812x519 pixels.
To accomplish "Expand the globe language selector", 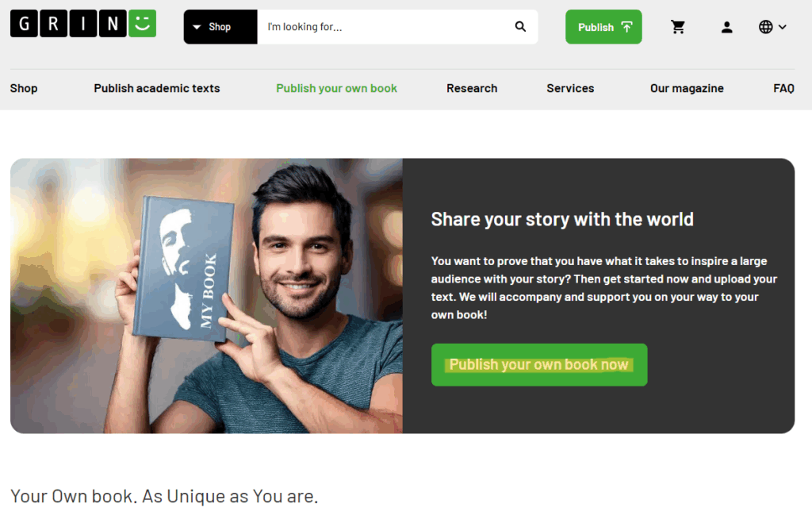I will [x=772, y=27].
